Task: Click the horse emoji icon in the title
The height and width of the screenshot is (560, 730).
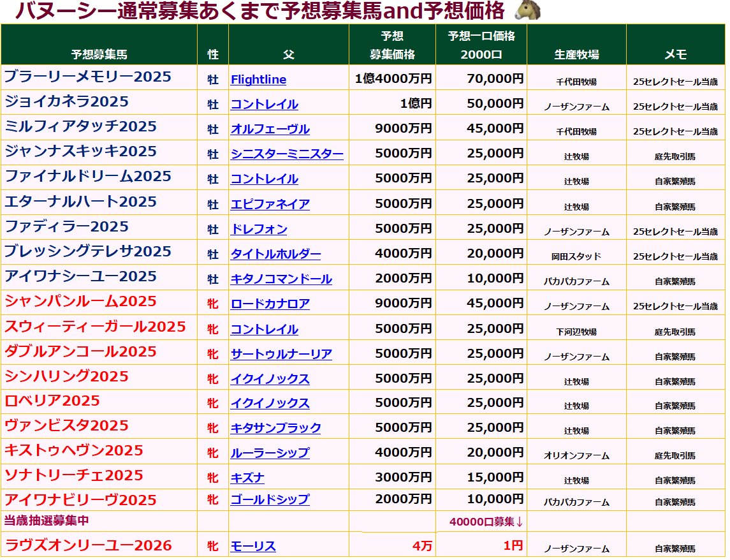Action: click(527, 10)
